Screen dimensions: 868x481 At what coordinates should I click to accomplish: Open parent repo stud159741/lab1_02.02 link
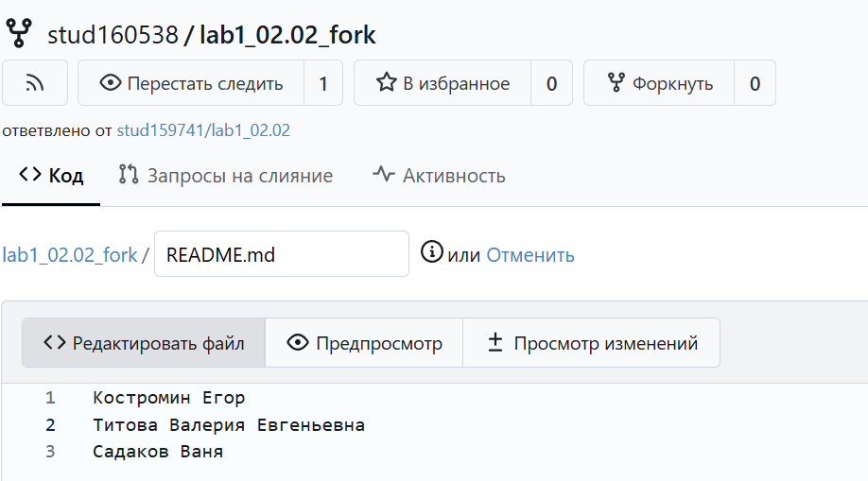pos(203,130)
